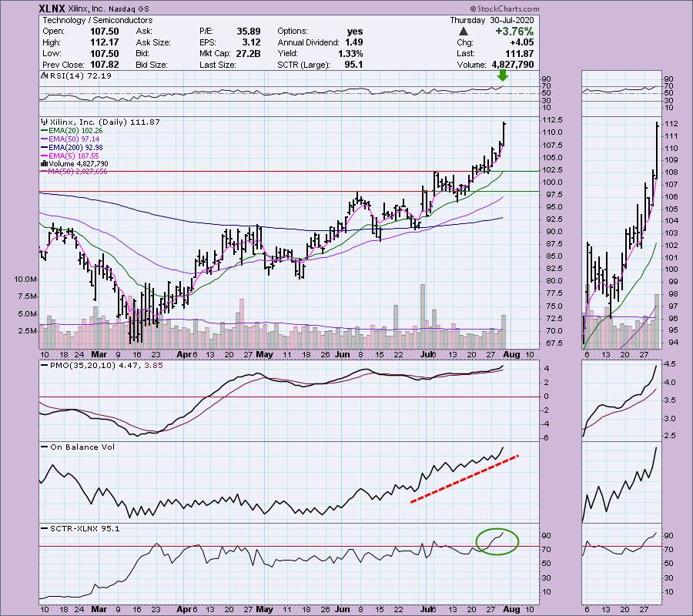This screenshot has width=693, height=616.
Task: Click the 112.5 price axis label
Action: coord(552,120)
